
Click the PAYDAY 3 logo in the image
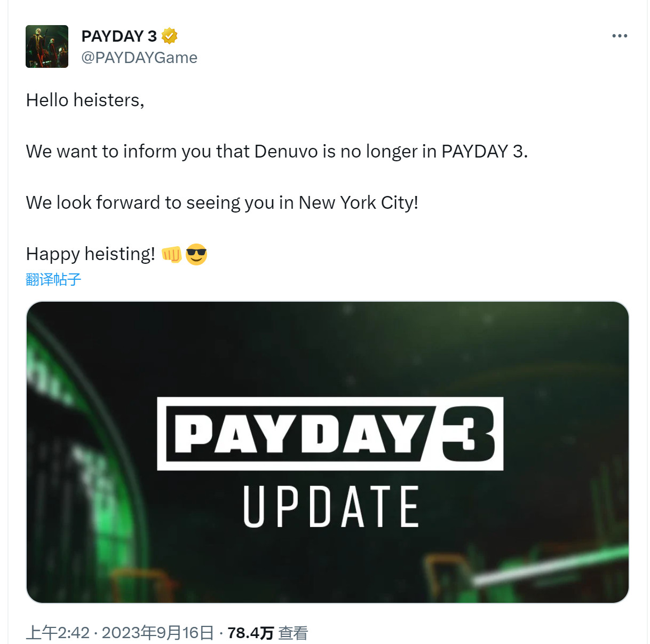click(330, 434)
